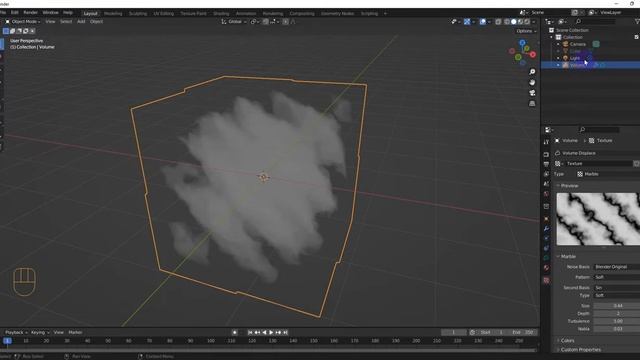Click the Texture name input field
The height and width of the screenshot is (360, 640).
tap(598, 164)
